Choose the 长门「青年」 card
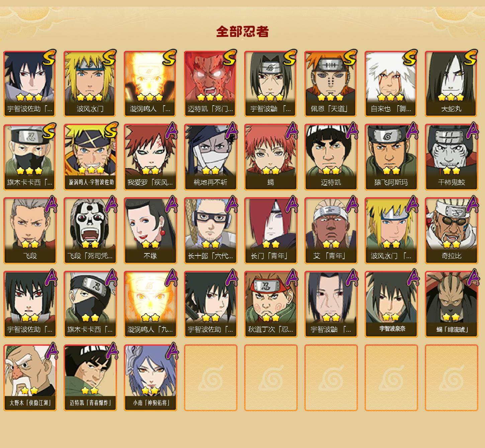Screen dimensions: 485x448 (x=271, y=231)
